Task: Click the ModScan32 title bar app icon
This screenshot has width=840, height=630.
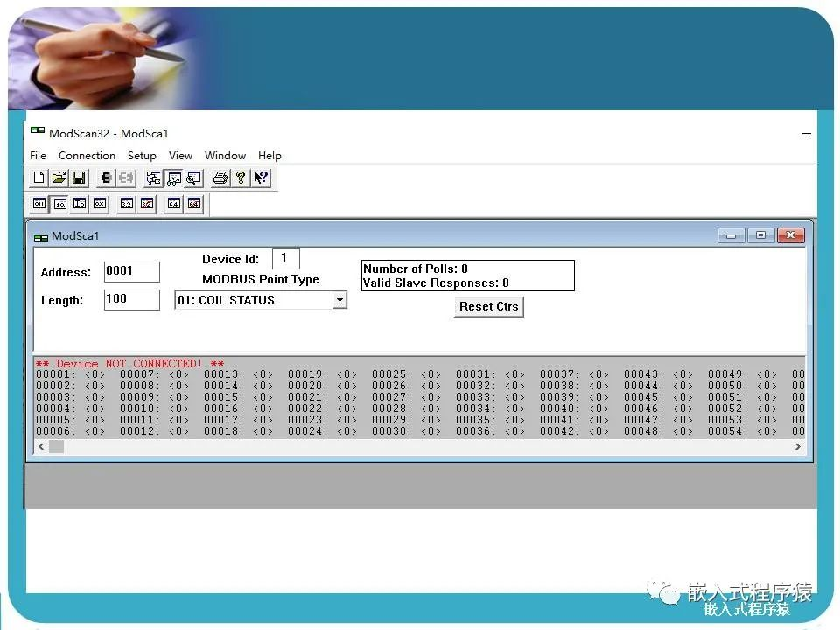Action: coord(38,130)
